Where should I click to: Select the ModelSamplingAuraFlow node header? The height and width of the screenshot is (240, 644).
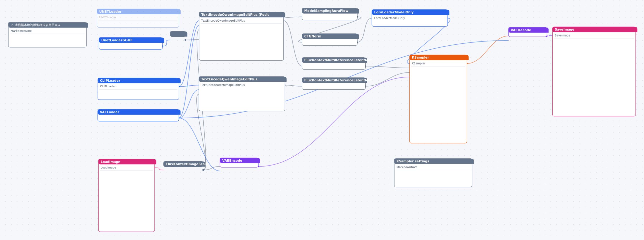click(x=330, y=11)
